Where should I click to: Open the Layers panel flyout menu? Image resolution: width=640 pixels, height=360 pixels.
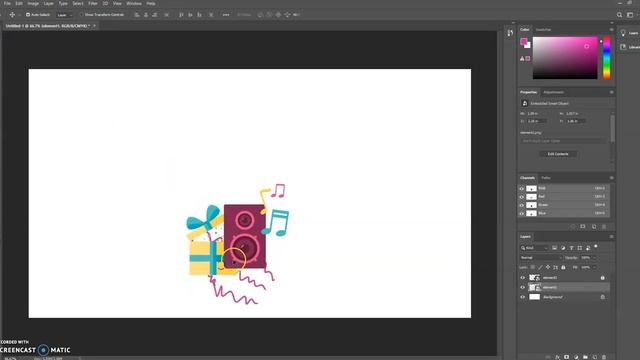(611, 237)
